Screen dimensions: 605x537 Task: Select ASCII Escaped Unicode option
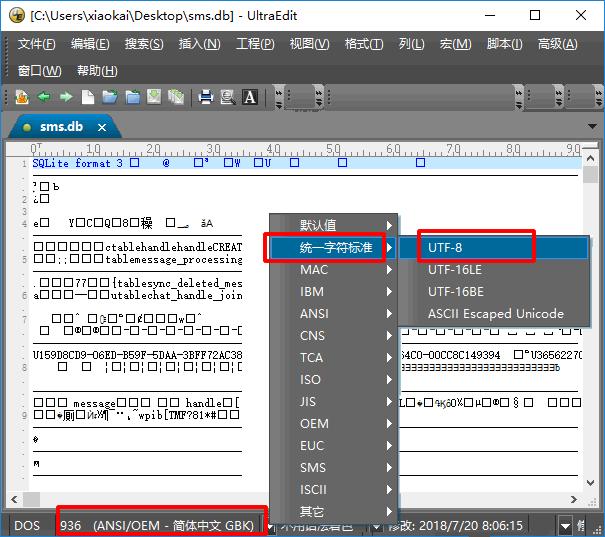coord(495,313)
